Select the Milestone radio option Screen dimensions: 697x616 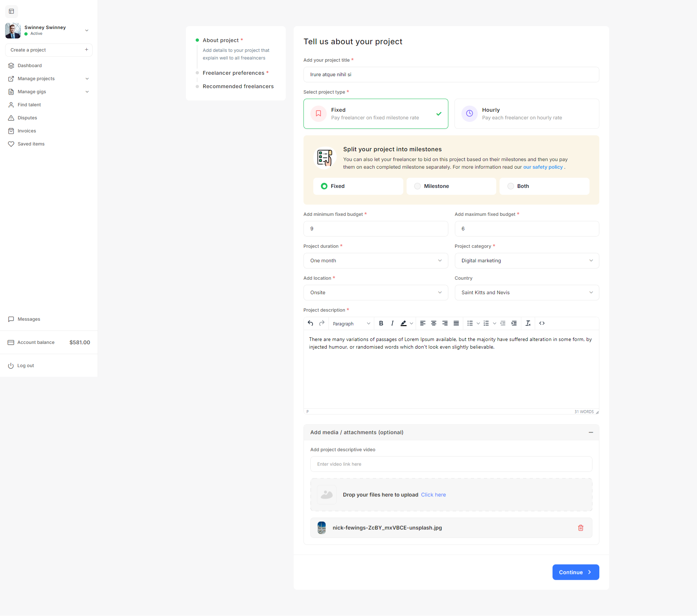(417, 186)
